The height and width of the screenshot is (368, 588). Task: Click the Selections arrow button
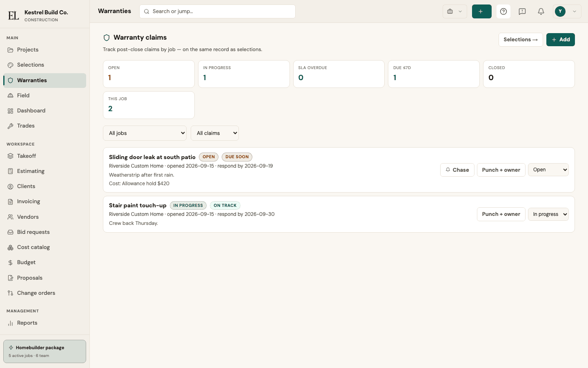coord(521,40)
